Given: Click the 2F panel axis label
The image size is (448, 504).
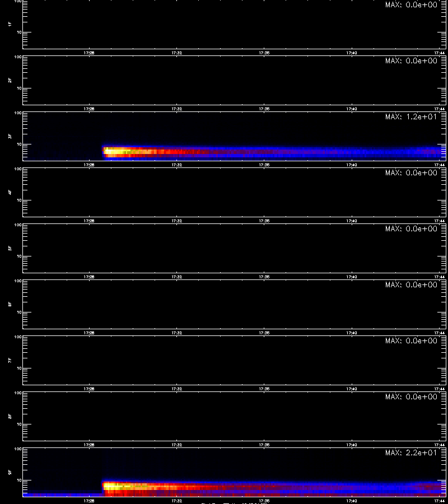Looking at the screenshot, I should [10, 80].
